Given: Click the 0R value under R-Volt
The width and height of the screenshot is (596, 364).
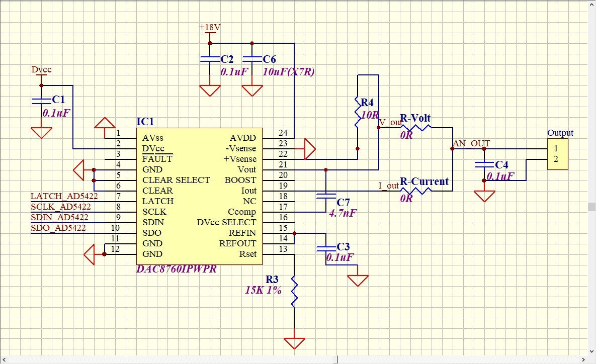Looking at the screenshot, I should 406,135.
